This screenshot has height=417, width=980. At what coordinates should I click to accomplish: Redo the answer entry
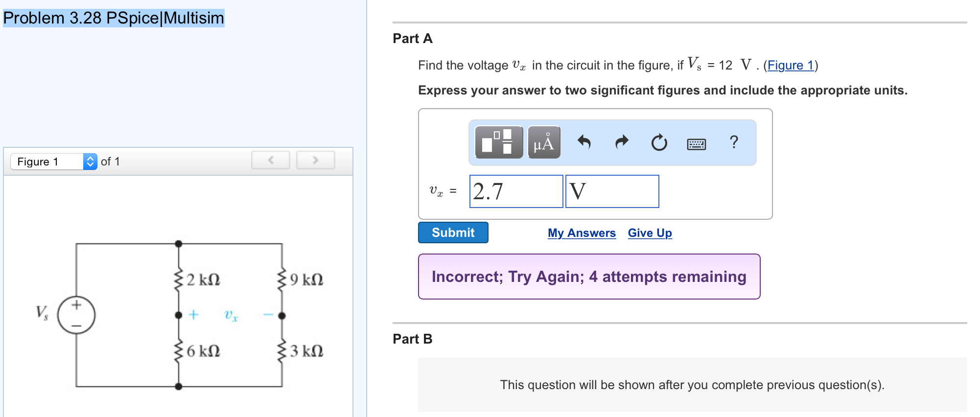622,142
